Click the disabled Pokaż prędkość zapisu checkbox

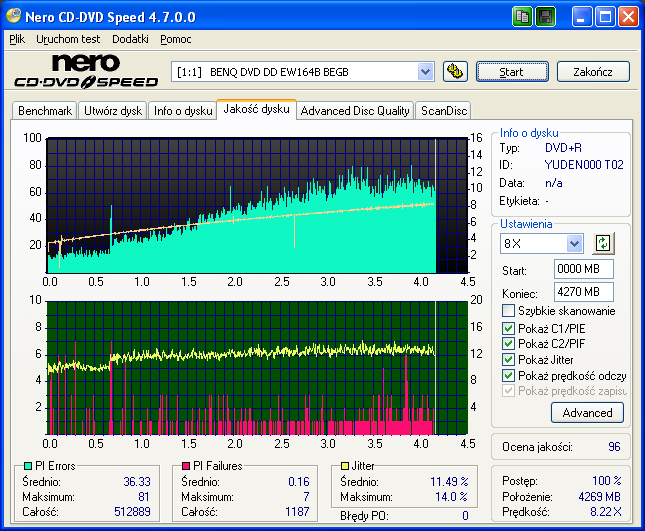(x=508, y=391)
